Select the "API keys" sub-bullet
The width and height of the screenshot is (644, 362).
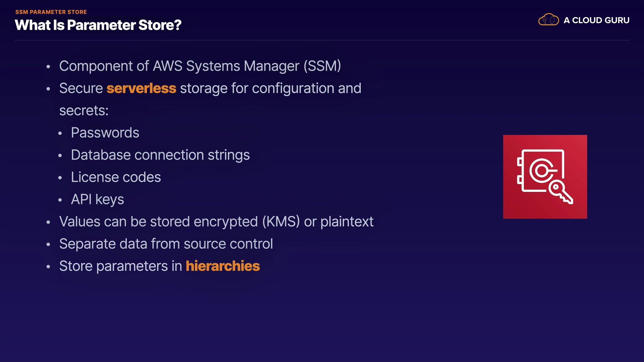(97, 199)
